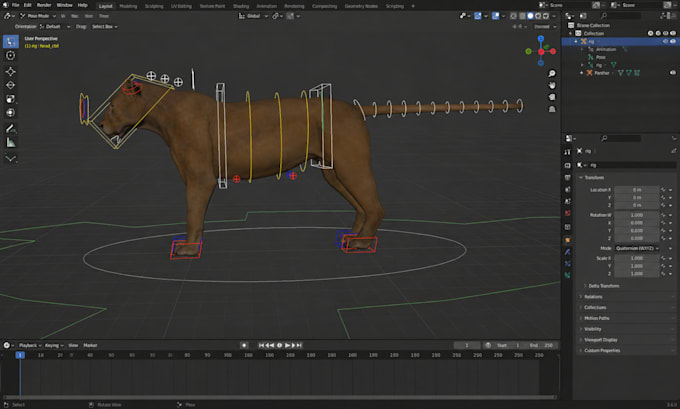Image resolution: width=680 pixels, height=409 pixels.
Task: Toggle visibility of rig object in outliner
Action: (x=673, y=41)
